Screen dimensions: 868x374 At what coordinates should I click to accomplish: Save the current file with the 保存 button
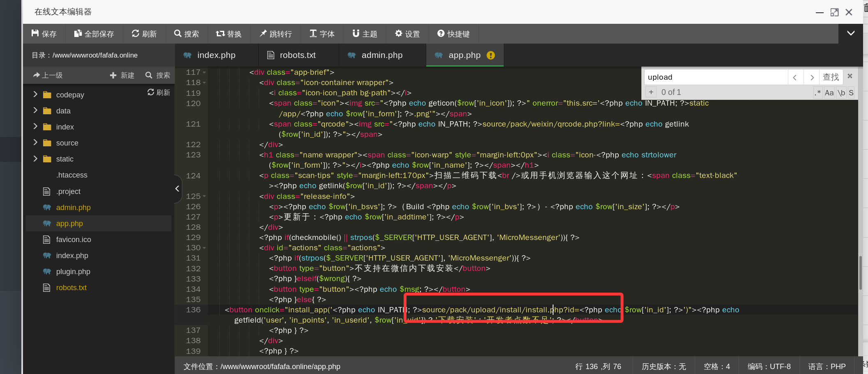pos(44,34)
